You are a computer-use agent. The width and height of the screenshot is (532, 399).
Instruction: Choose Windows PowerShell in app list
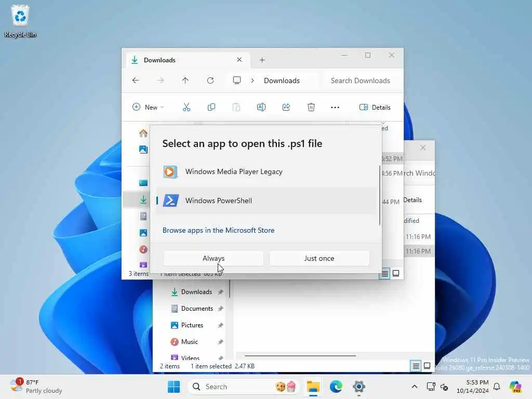[x=267, y=201]
